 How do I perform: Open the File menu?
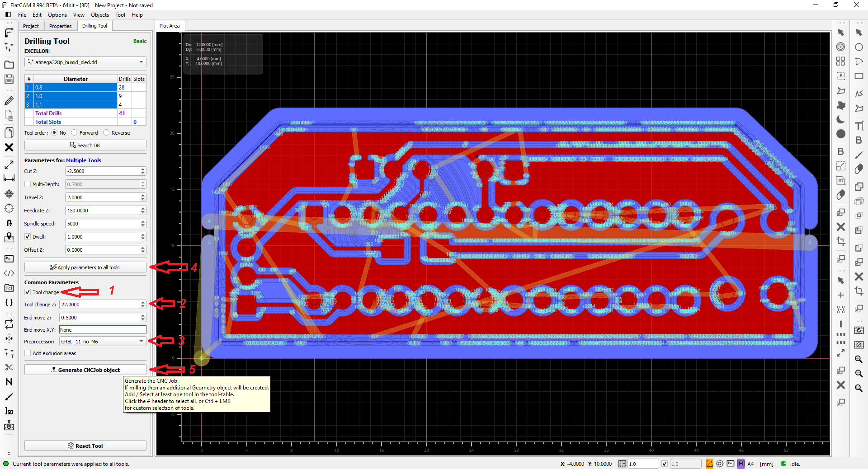22,15
